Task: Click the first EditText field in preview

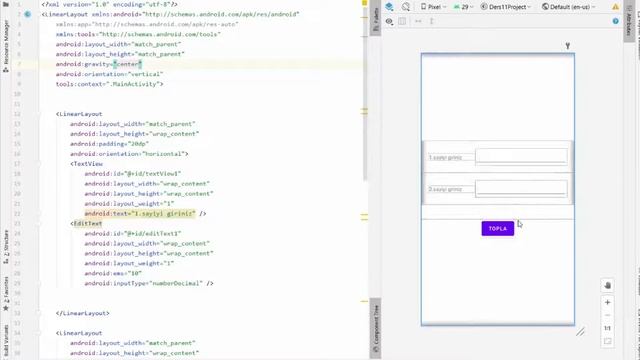Action: pos(521,157)
